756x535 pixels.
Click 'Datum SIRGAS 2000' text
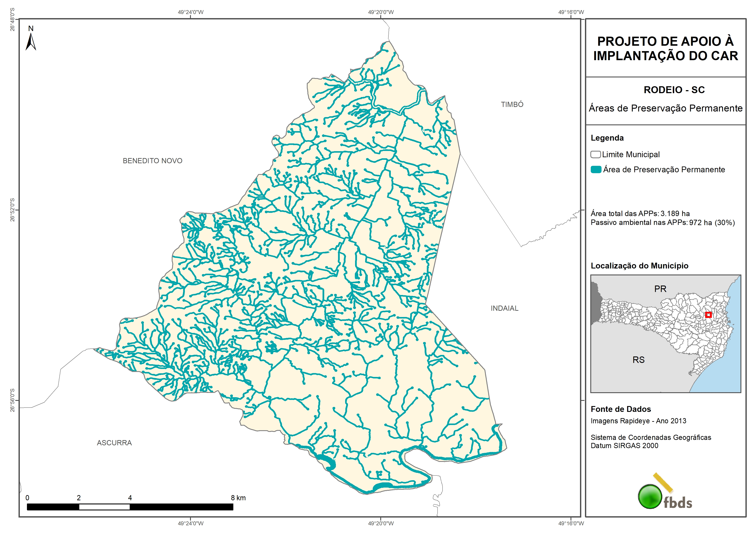click(624, 446)
